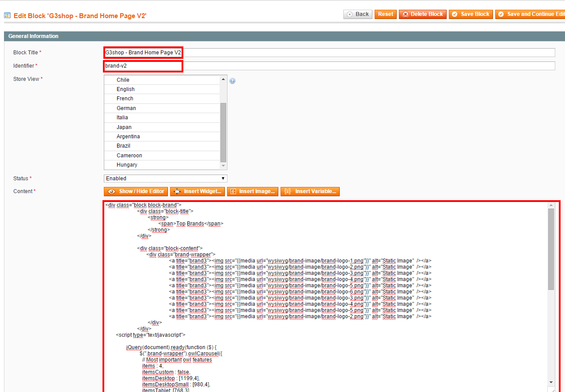The height and width of the screenshot is (392, 565).
Task: Select Hungary in the Store View list
Action: coord(162,165)
